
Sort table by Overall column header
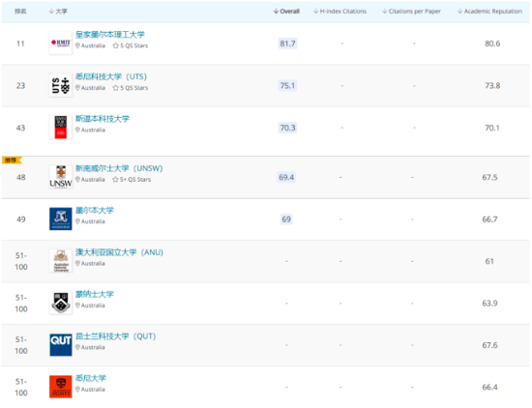tap(286, 12)
